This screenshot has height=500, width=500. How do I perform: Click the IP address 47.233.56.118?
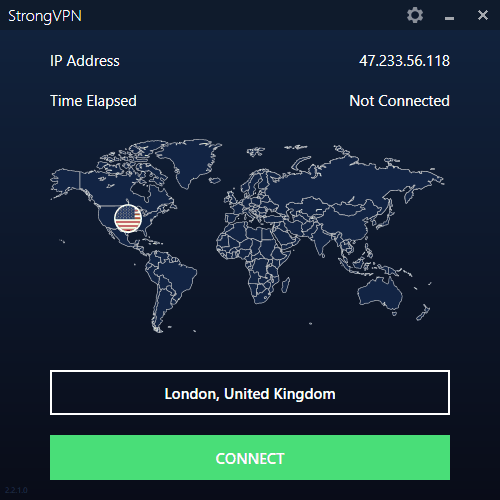tap(404, 61)
